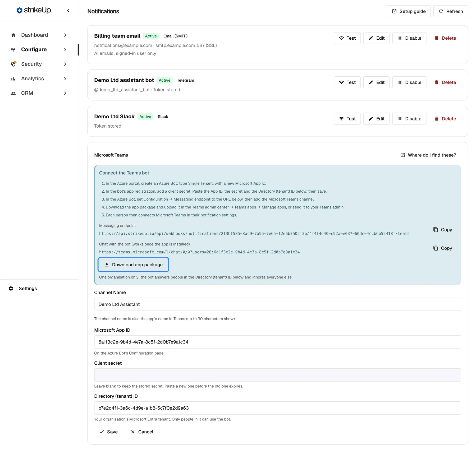Edit the Demo Ltd Slack channel

(x=376, y=119)
